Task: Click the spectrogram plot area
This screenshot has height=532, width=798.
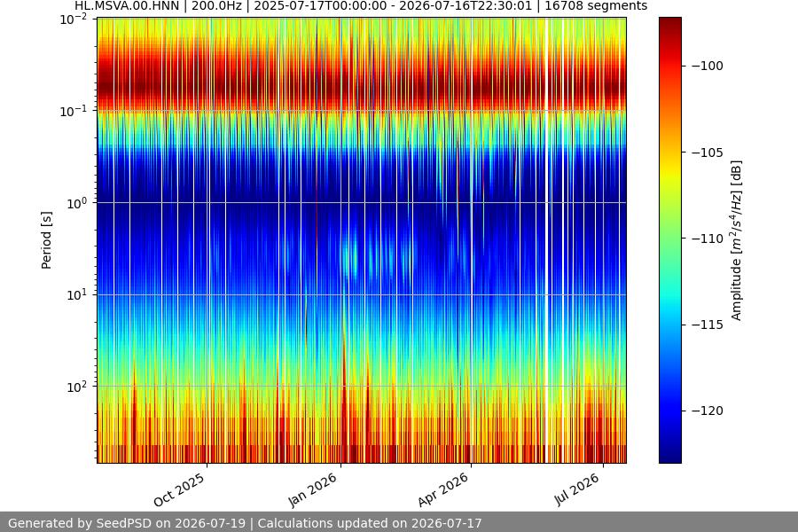Action: point(362,240)
